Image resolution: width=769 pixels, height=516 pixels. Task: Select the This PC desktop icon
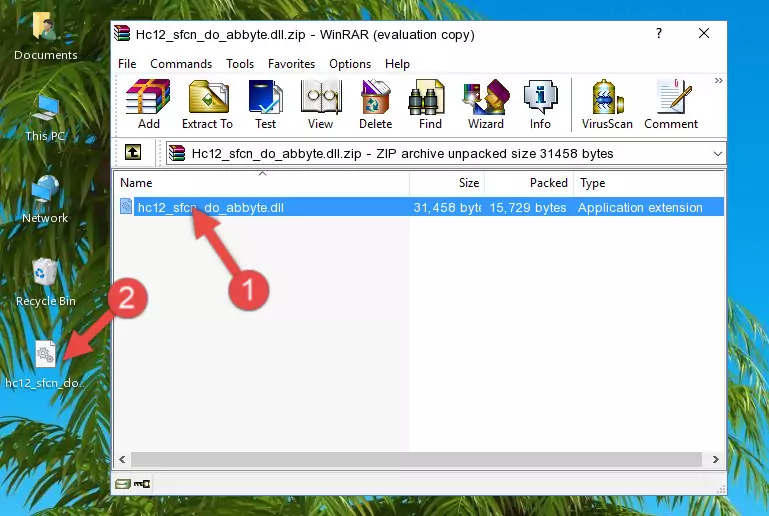coord(45,118)
